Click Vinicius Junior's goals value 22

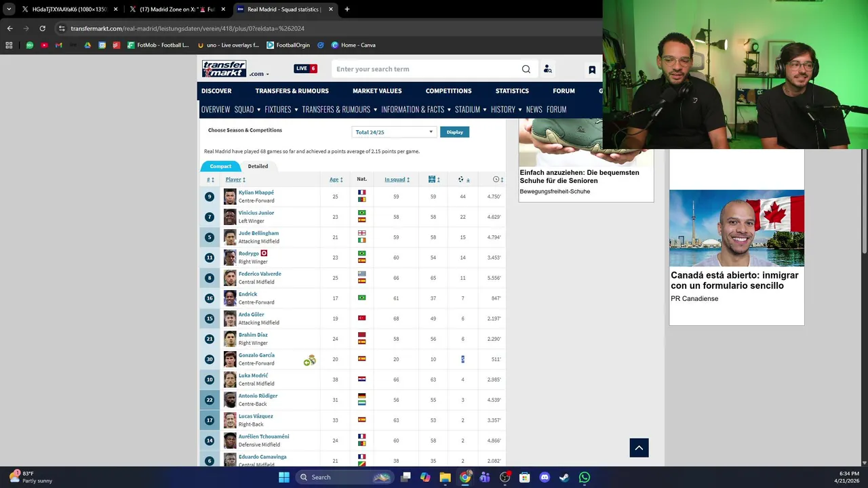click(462, 217)
